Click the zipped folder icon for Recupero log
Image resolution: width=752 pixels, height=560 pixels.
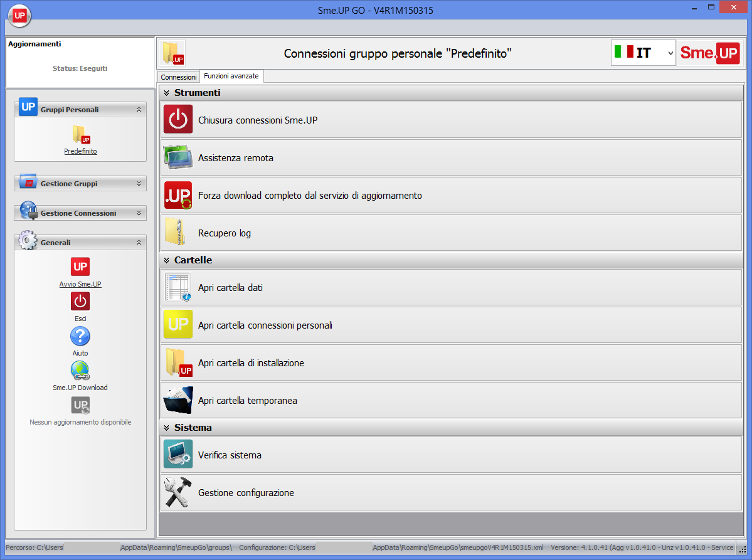click(x=176, y=233)
